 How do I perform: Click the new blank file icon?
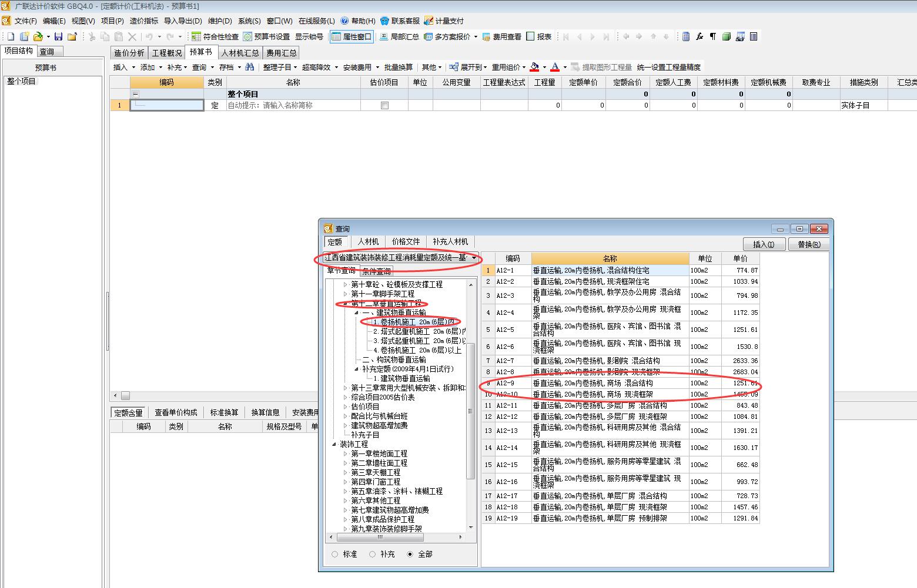point(11,36)
